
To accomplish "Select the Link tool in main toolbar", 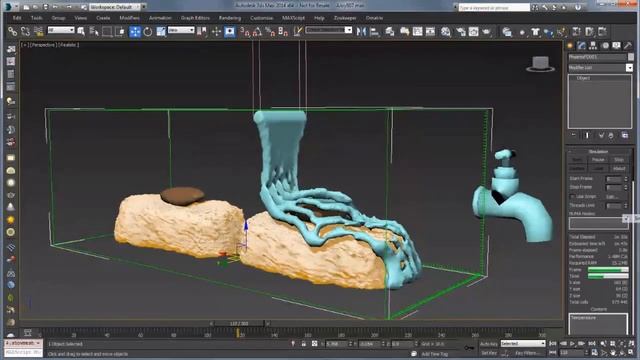I will [x=13, y=31].
